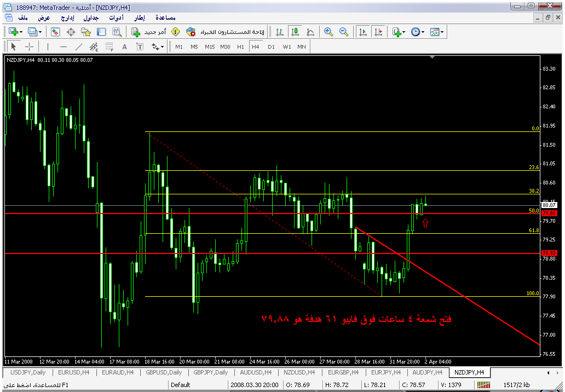Open the File menu (ملف)

tap(22, 18)
